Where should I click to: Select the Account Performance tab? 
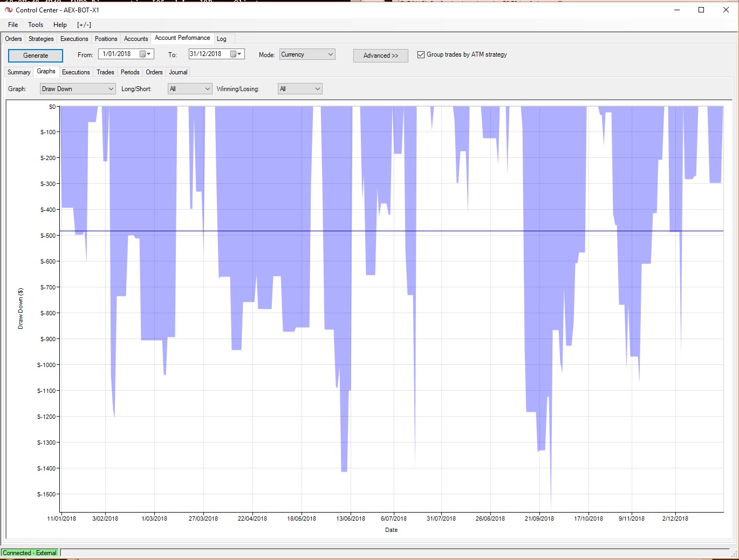[x=182, y=38]
